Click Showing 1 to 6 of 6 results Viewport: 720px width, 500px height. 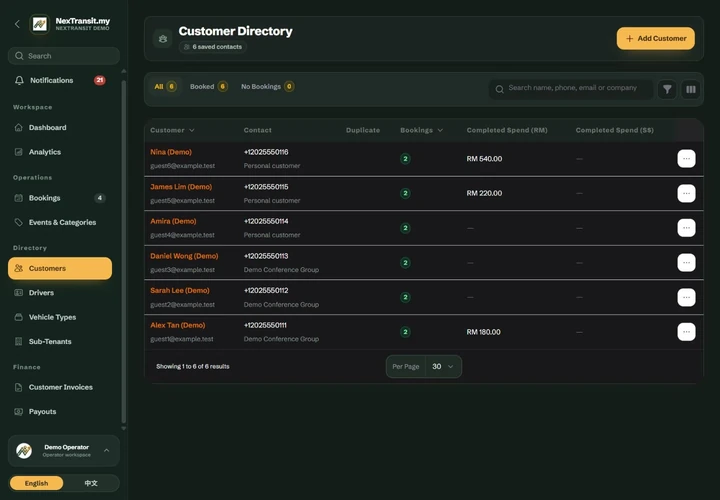pos(192,366)
